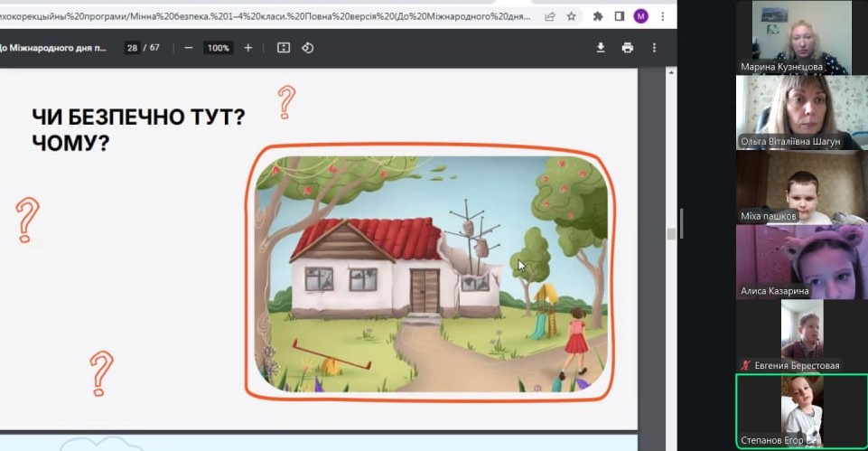Open the PDF viewer more actions menu
This screenshot has width=868, height=451.
tap(655, 48)
